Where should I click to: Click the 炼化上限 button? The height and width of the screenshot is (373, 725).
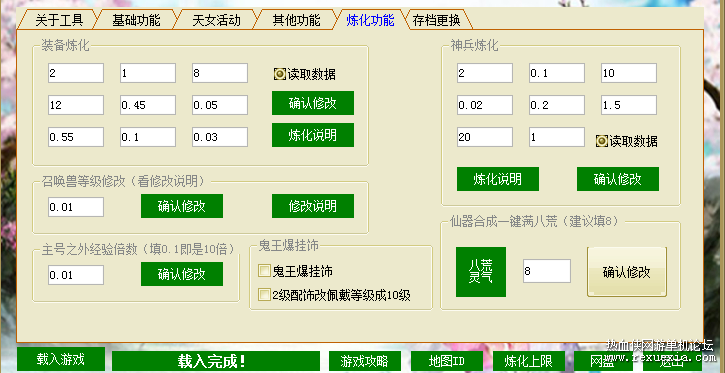pos(529,361)
